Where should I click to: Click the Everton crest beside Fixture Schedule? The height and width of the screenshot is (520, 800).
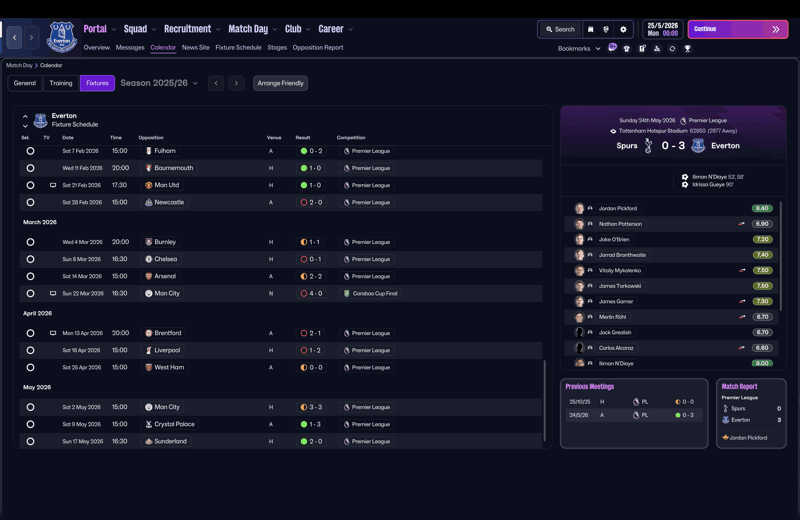click(40, 120)
